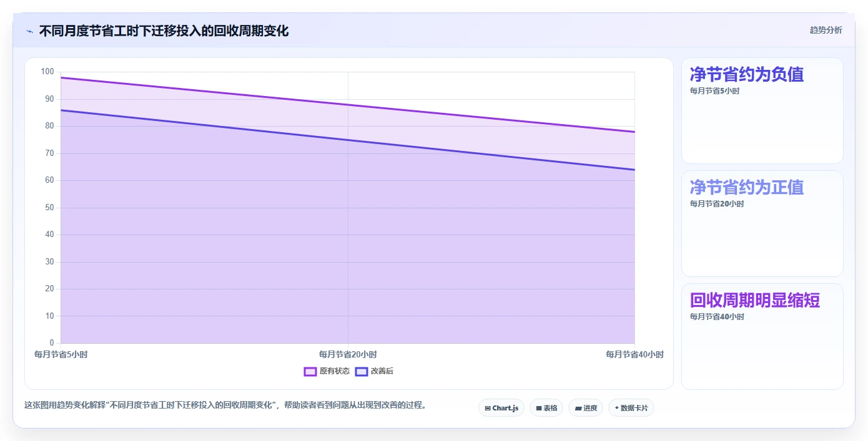Select the 数据卡片 tag
Viewport: 868px width, 441px height.
click(631, 408)
